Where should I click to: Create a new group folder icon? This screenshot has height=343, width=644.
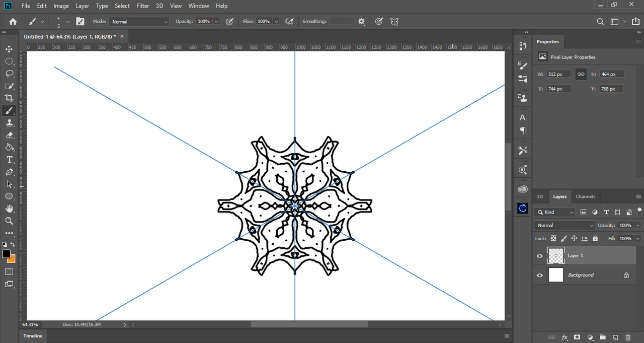(602, 337)
